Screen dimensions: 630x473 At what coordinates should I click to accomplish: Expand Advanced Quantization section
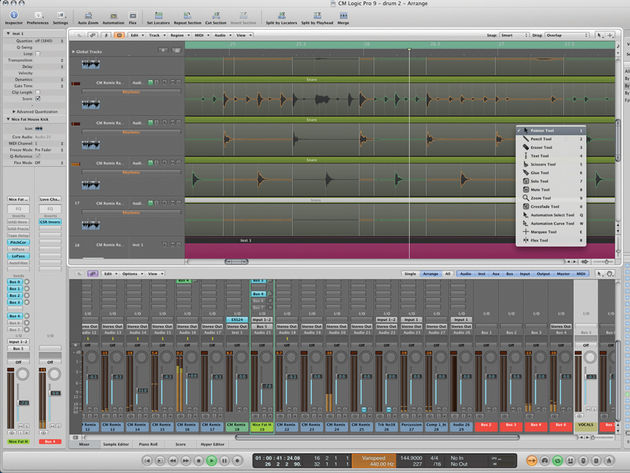[14, 111]
